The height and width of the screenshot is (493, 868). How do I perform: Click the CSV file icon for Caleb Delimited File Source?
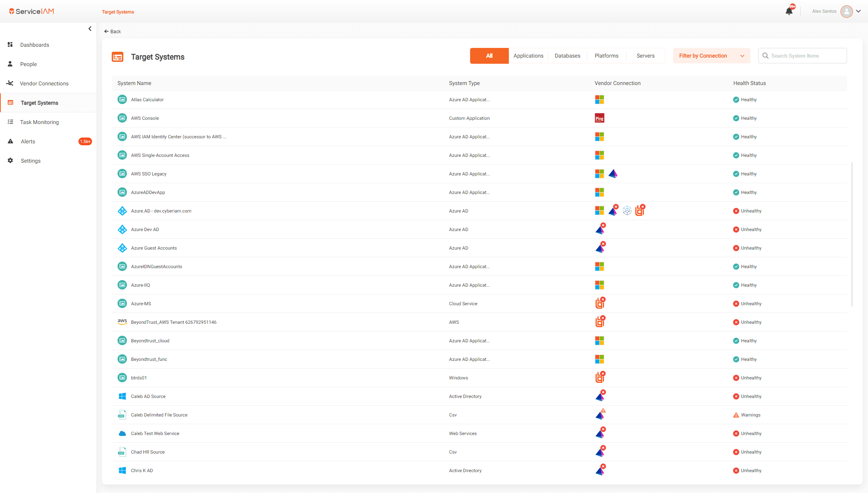[x=122, y=415]
